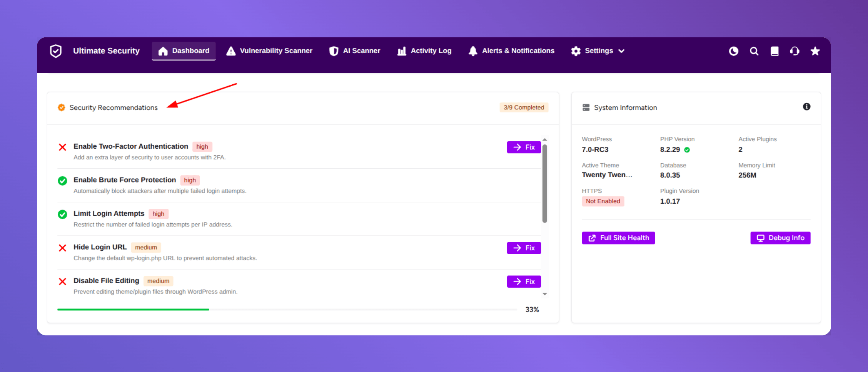Click red X beside Disable File Editing
Viewport: 868px width, 372px height.
coord(62,282)
